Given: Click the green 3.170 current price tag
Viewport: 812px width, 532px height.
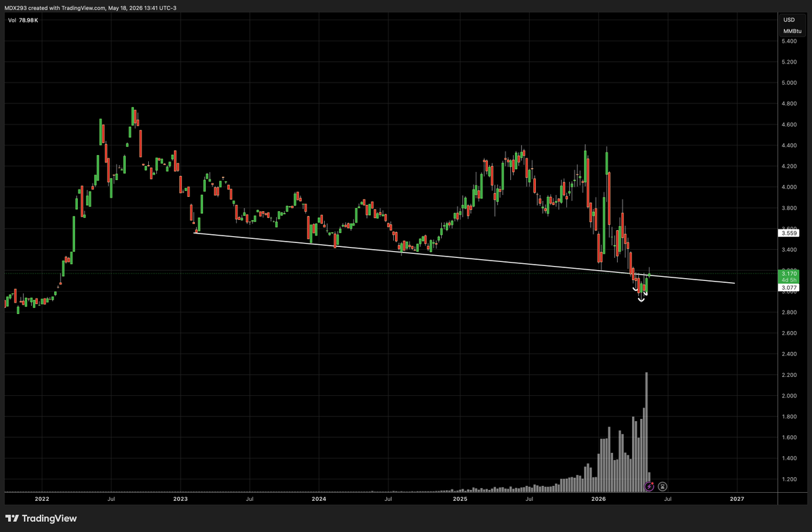Looking at the screenshot, I should point(790,275).
